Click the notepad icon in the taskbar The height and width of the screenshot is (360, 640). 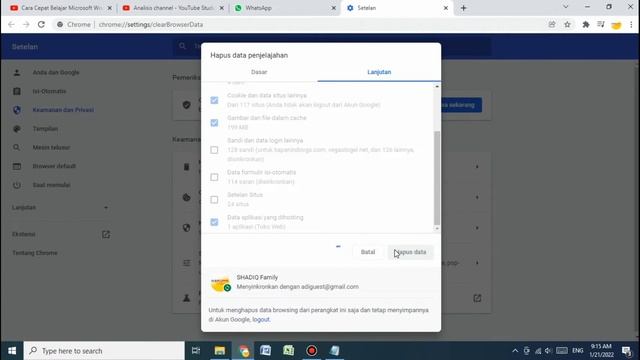(x=334, y=351)
